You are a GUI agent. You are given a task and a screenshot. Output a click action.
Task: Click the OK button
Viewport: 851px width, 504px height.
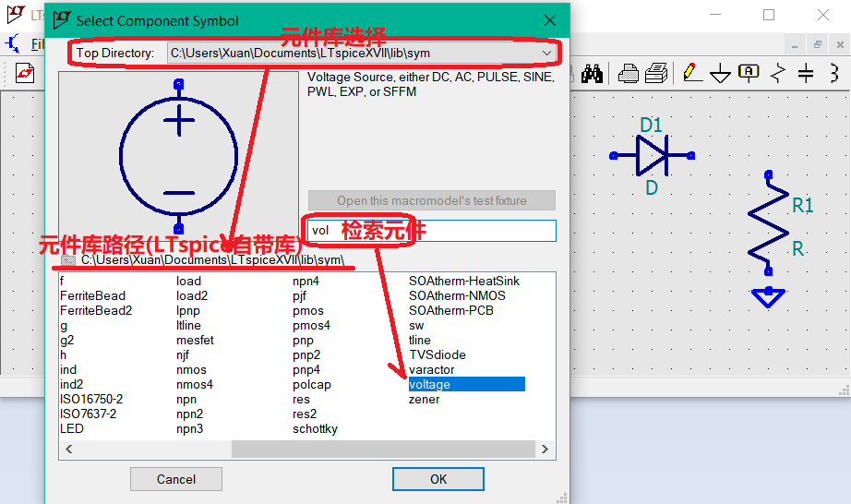click(x=438, y=479)
